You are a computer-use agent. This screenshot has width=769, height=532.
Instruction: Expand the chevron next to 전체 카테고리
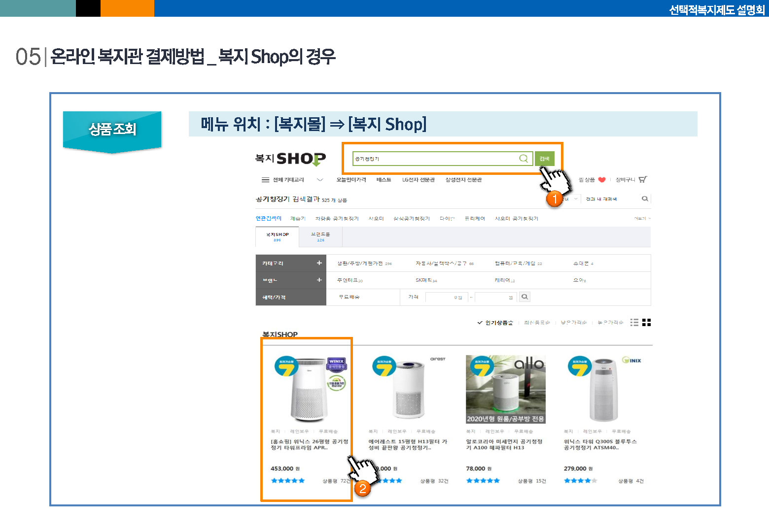coord(320,180)
